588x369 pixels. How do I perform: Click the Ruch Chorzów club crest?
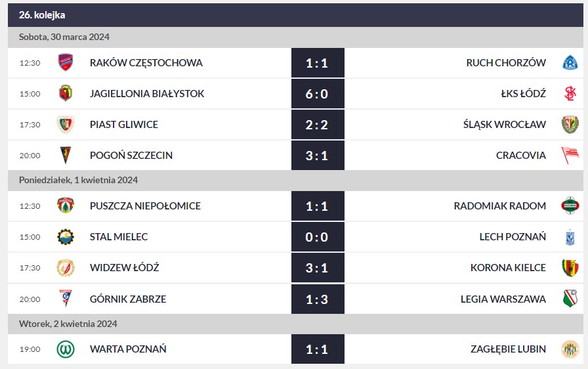click(570, 63)
